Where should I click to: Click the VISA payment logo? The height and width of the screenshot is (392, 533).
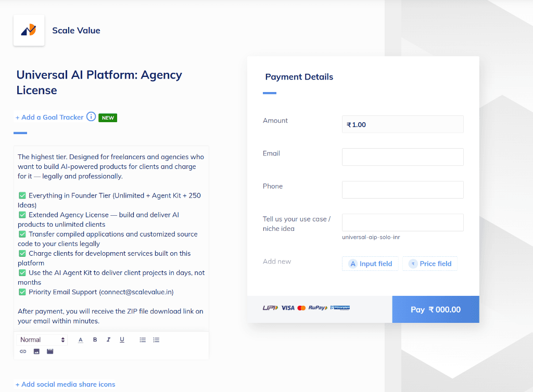click(288, 308)
